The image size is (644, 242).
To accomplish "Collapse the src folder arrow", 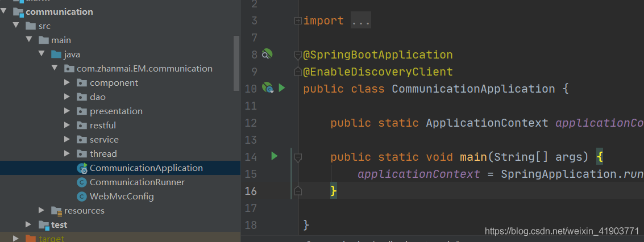I will tap(16, 26).
